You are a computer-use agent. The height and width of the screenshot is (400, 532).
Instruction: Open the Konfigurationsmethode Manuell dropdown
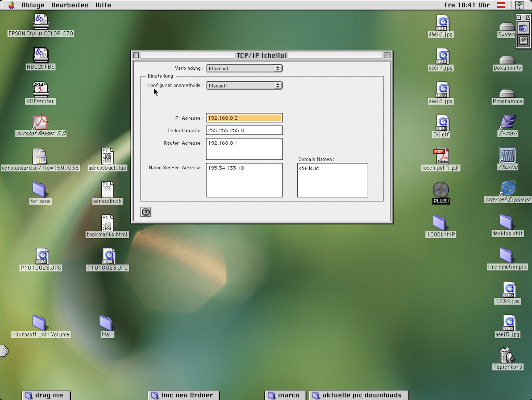coord(244,86)
